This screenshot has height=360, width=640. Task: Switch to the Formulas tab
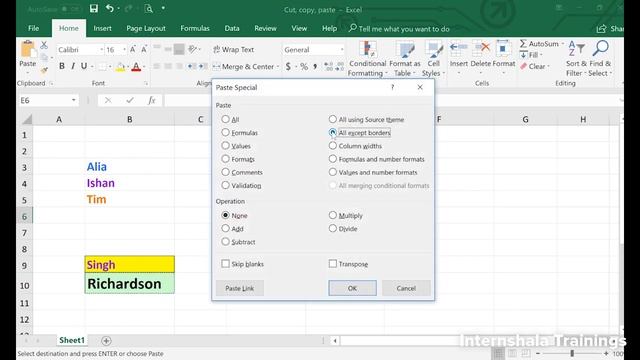click(x=195, y=28)
